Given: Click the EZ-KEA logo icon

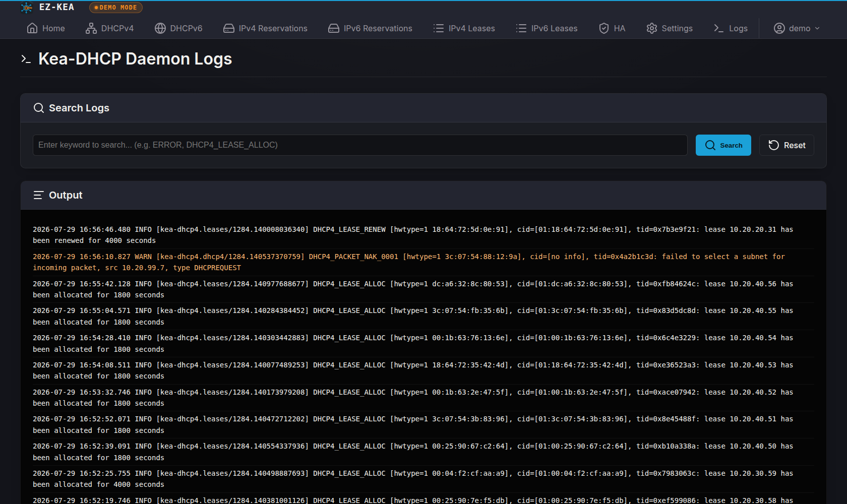Looking at the screenshot, I should pyautogui.click(x=27, y=8).
